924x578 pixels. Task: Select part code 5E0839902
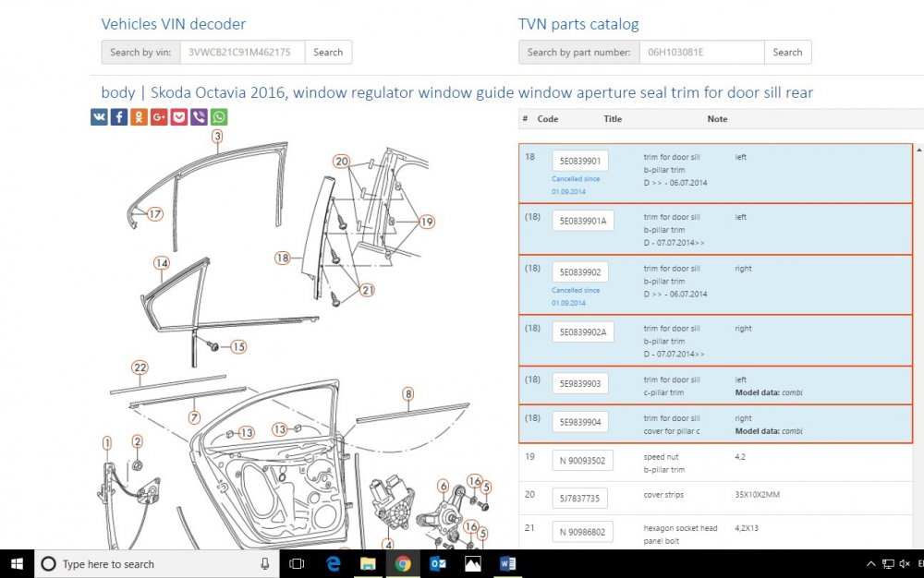[x=580, y=272]
